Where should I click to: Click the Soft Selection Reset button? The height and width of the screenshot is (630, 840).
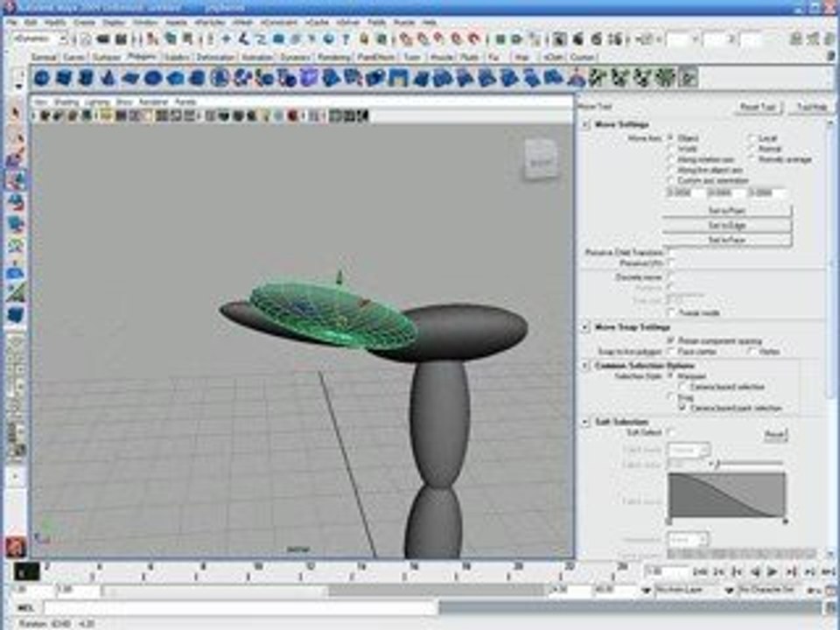(775, 435)
